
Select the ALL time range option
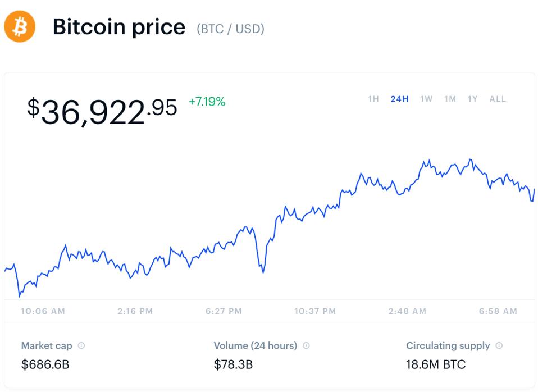(498, 99)
